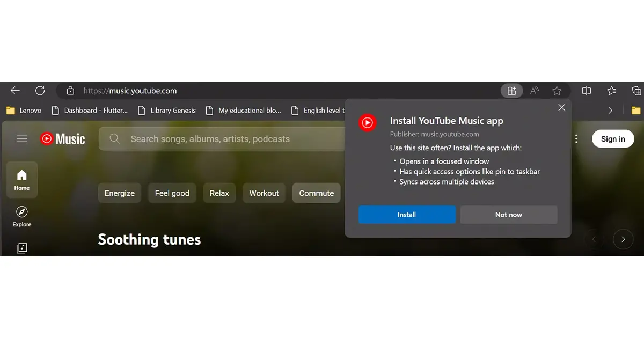Open Explore in the sidebar

tap(22, 216)
